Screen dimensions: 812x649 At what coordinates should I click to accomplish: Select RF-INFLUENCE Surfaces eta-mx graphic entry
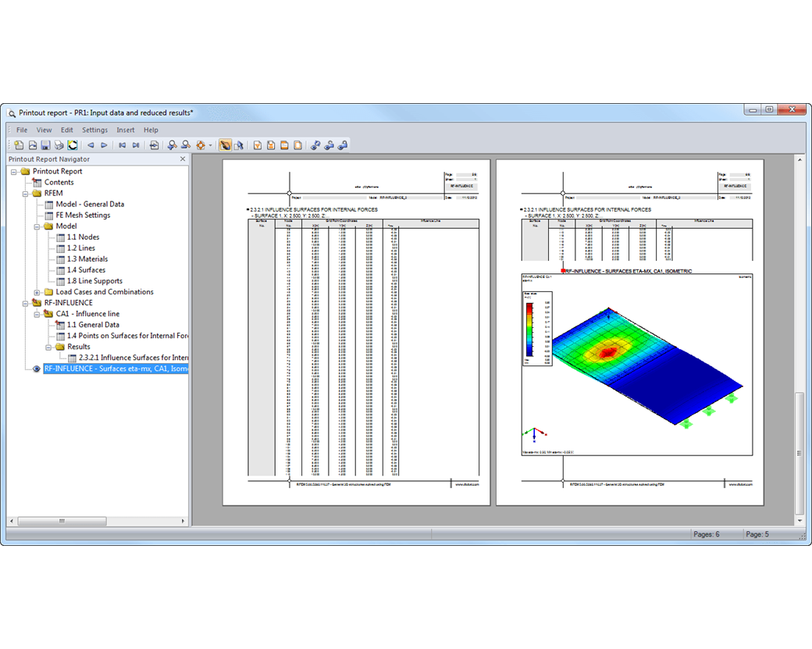coord(116,369)
